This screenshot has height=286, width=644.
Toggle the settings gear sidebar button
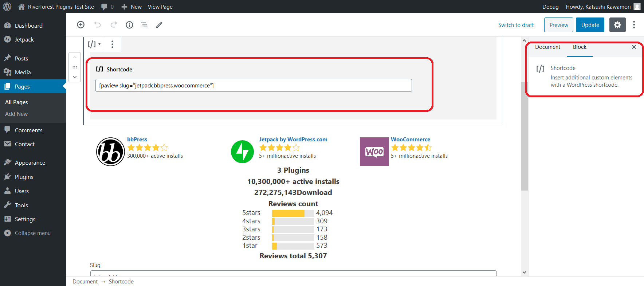617,25
